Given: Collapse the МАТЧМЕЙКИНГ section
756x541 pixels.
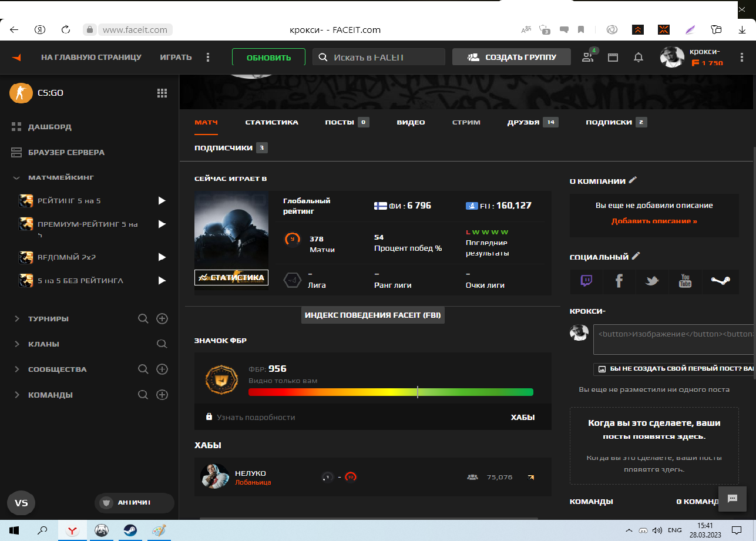Looking at the screenshot, I should [x=16, y=177].
